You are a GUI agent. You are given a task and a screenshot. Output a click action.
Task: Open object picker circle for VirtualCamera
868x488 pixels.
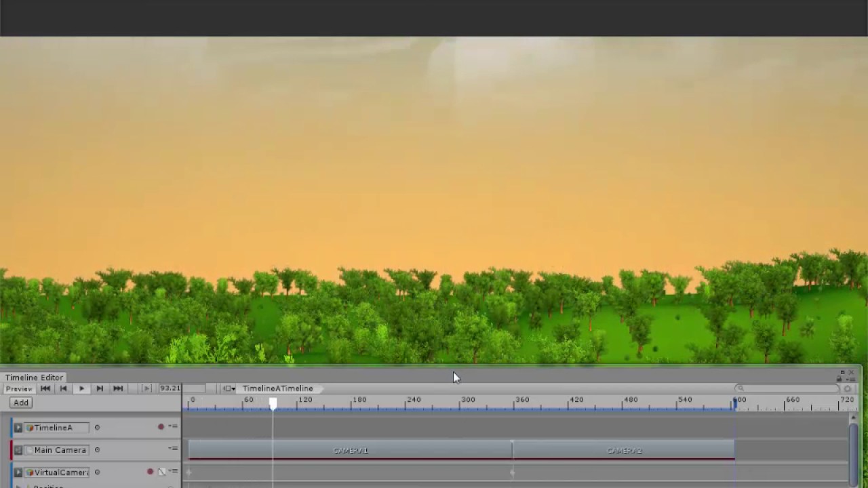coord(97,472)
